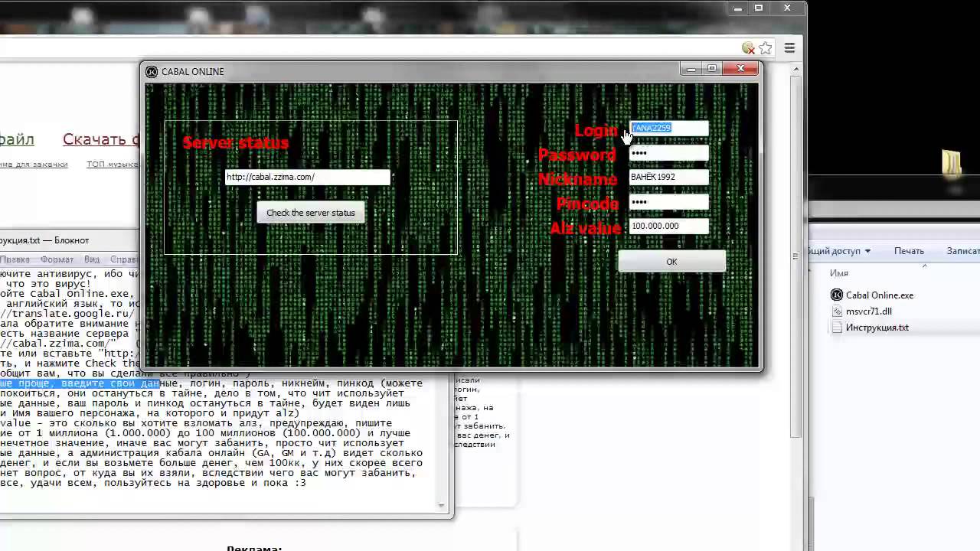Image resolution: width=980 pixels, height=551 pixels.
Task: Bookmark the page with the browser star icon
Action: click(x=765, y=48)
